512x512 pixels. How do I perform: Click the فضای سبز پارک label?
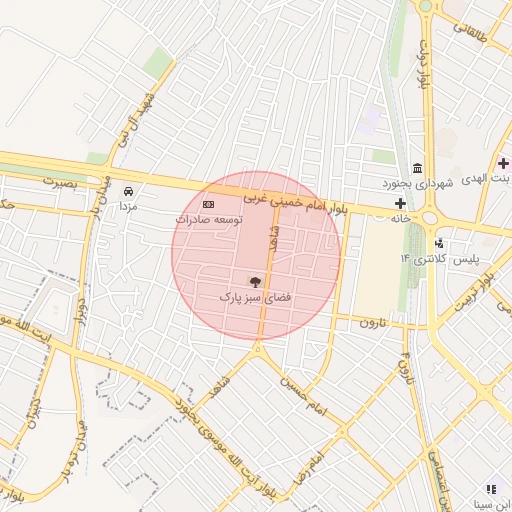(255, 297)
